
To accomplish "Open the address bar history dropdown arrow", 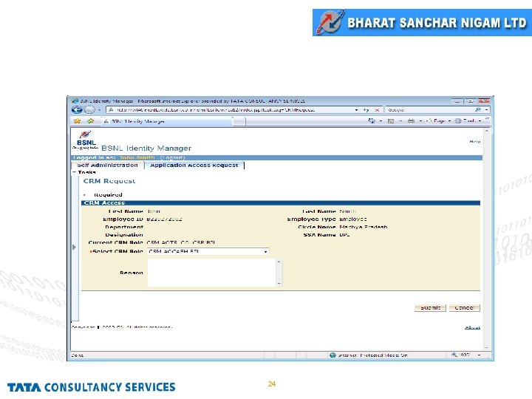I will point(356,110).
